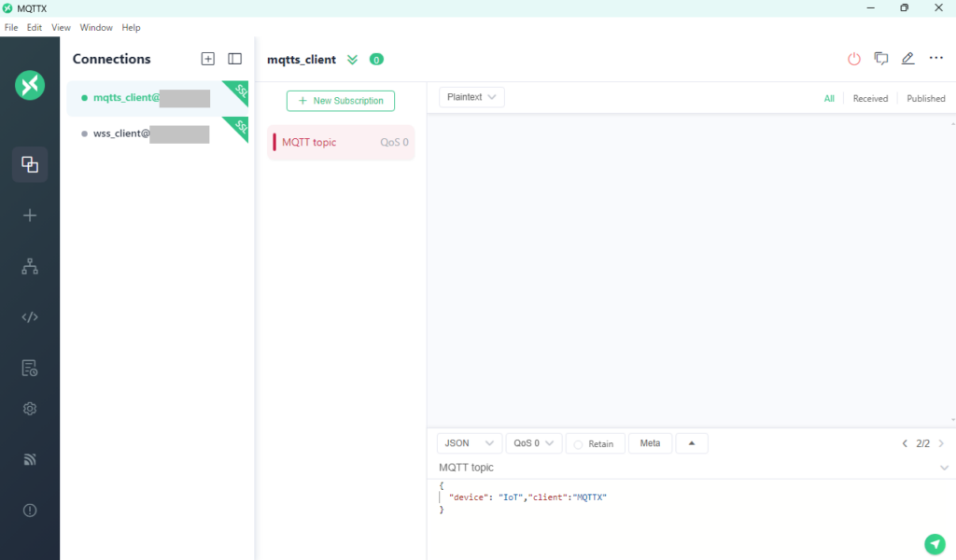The height and width of the screenshot is (560, 956).
Task: Click the red color bar on MQTT topic subscription
Action: 274,143
